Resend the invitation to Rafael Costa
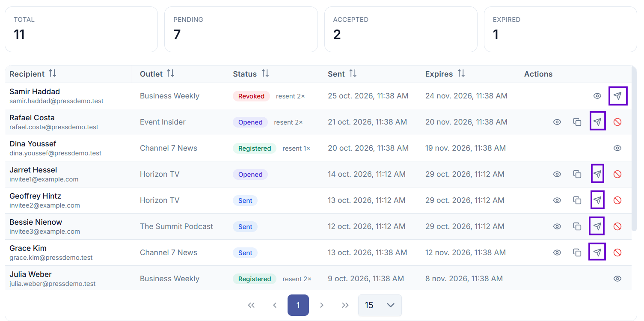 597,122
